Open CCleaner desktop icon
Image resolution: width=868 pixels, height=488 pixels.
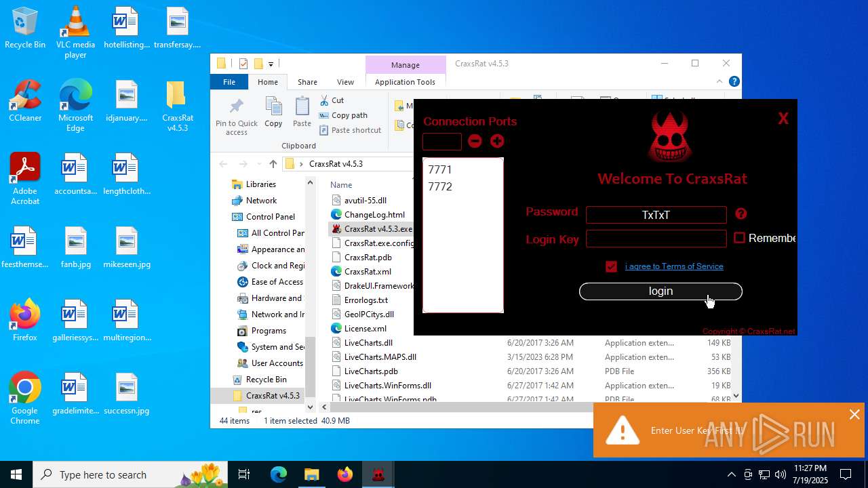(25, 102)
